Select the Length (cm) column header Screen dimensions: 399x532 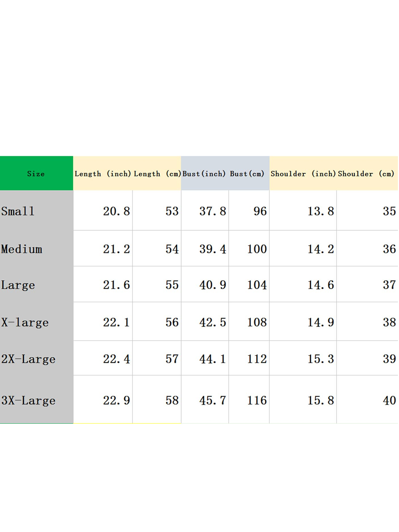click(157, 174)
